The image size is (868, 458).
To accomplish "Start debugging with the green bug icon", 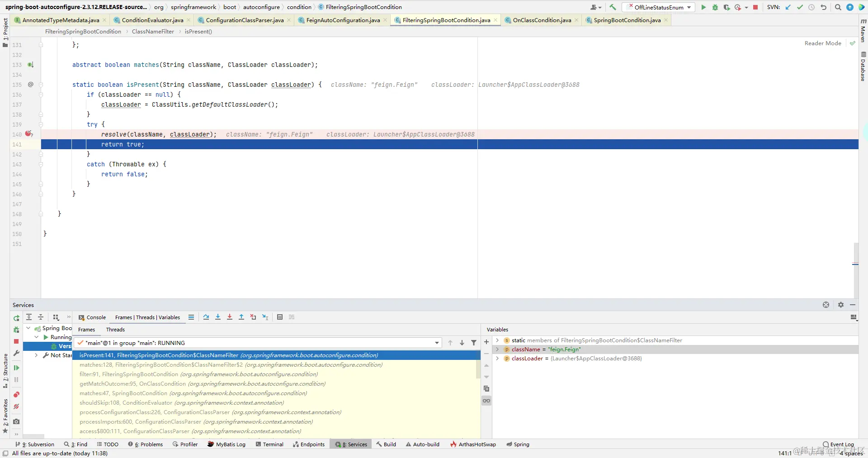I will point(715,7).
